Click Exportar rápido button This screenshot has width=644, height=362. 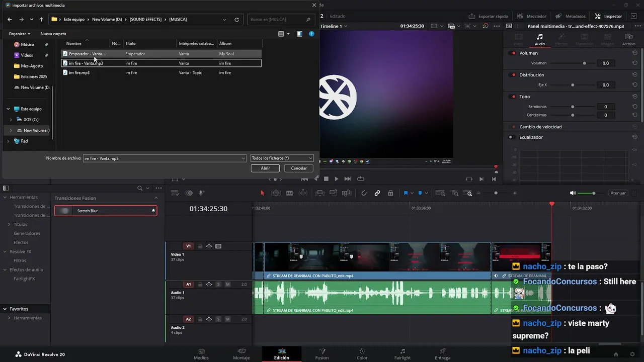coord(489,16)
